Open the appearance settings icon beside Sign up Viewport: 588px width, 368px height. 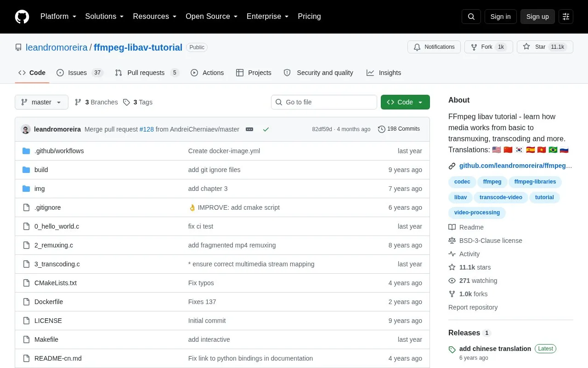tap(566, 17)
